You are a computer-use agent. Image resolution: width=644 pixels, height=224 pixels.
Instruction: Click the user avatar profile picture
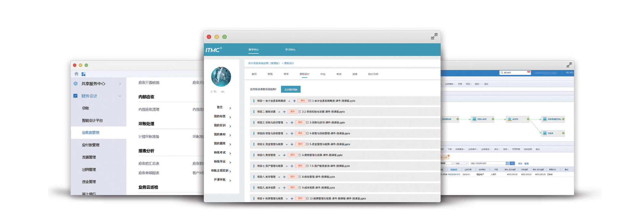(x=221, y=77)
